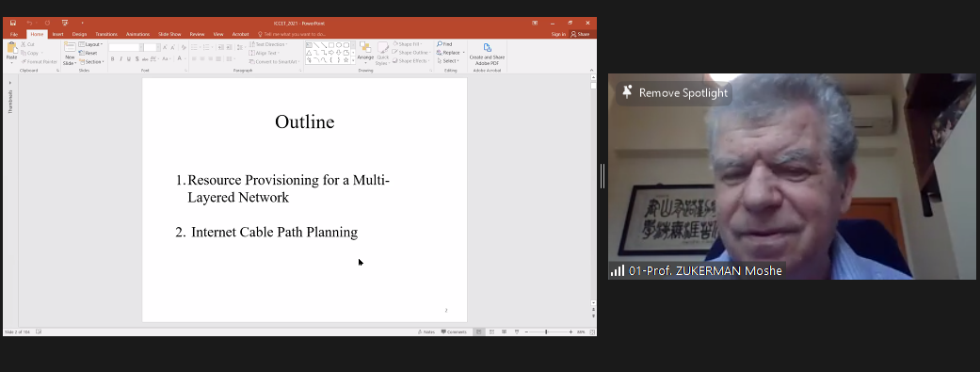Click the Save icon in the title bar

(x=13, y=24)
